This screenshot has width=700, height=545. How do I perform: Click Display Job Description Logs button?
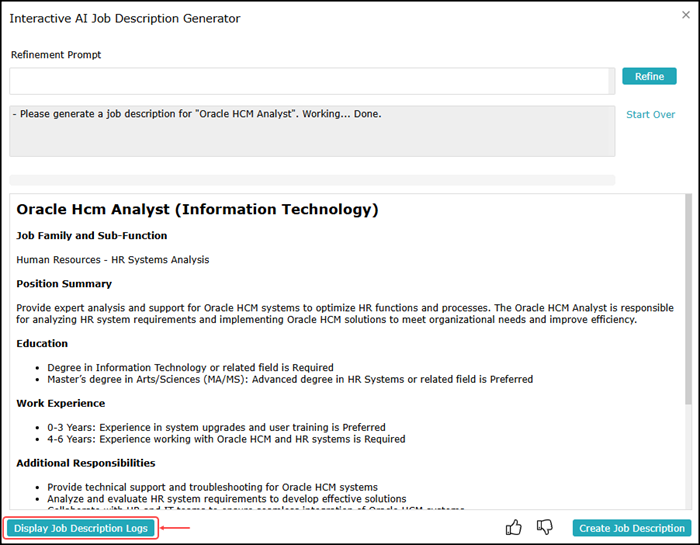click(x=81, y=528)
